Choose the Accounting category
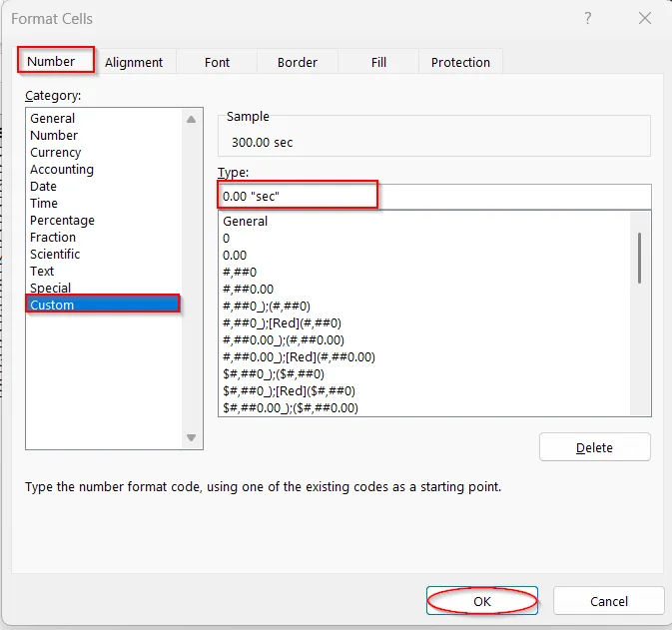 [x=104, y=170]
